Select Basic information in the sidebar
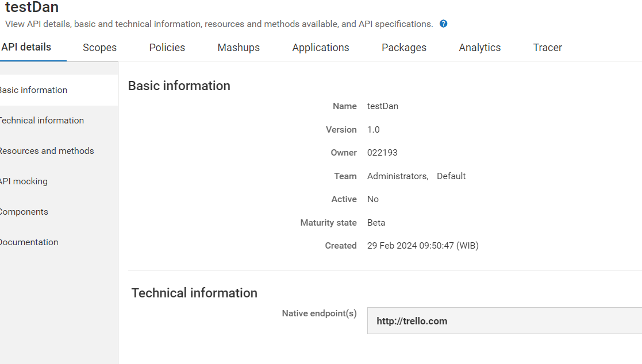This screenshot has width=642, height=364. pos(33,90)
